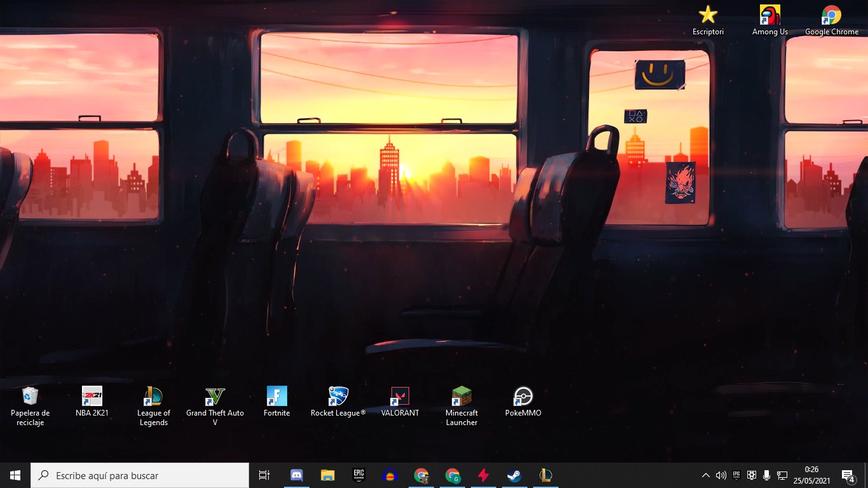Viewport: 868px width, 488px height.
Task: Open the monitor-with-gear tray icon
Action: (x=752, y=475)
